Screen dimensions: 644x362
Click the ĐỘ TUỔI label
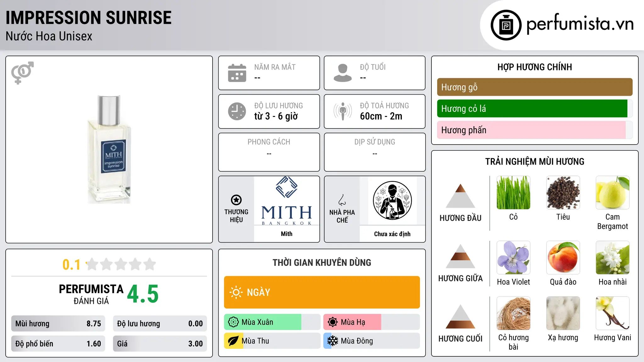373,67
